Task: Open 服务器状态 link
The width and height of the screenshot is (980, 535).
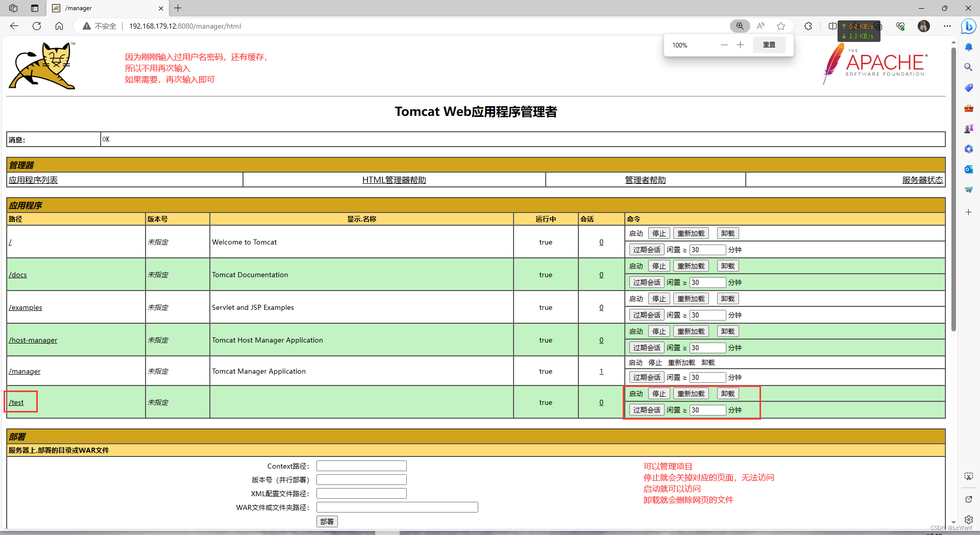Action: 923,180
